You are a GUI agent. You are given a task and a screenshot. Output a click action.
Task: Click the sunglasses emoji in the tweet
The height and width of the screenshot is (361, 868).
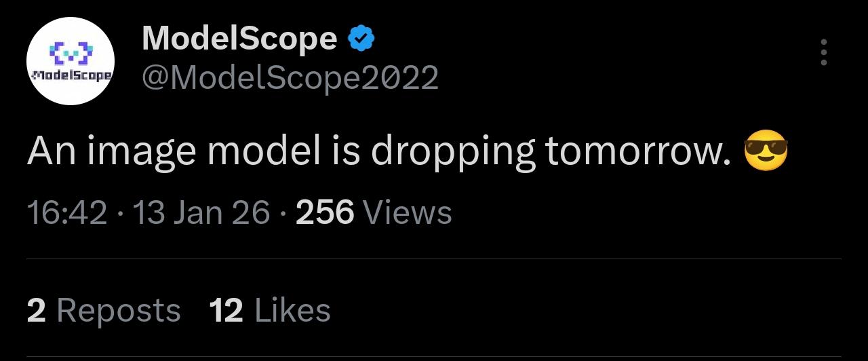(x=766, y=153)
